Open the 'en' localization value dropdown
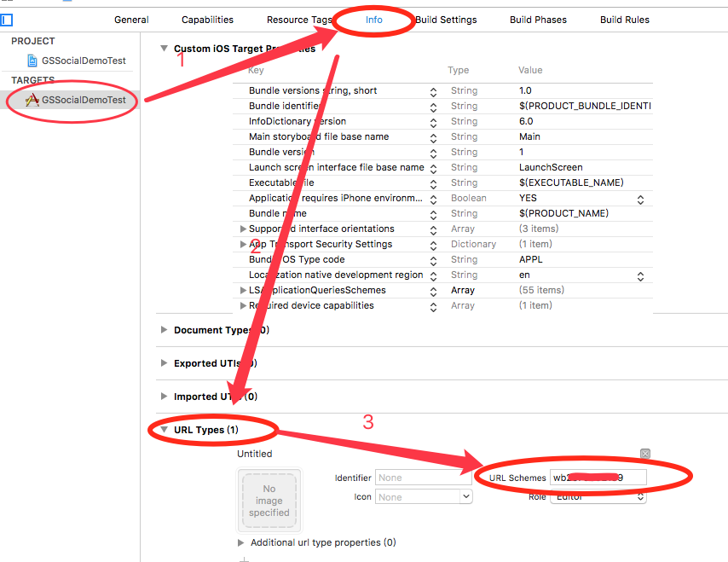The width and height of the screenshot is (728, 562). pos(640,276)
